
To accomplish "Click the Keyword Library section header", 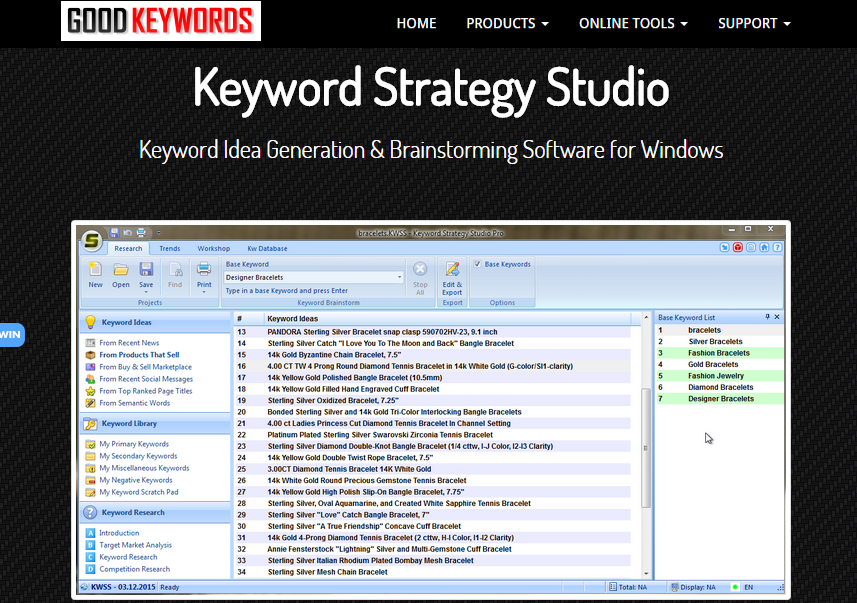I will click(156, 424).
